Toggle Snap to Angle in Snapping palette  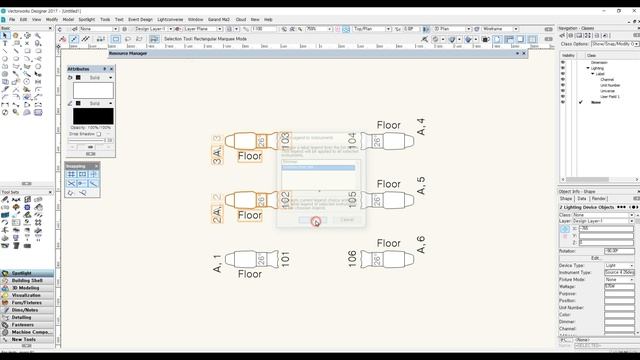(93, 174)
